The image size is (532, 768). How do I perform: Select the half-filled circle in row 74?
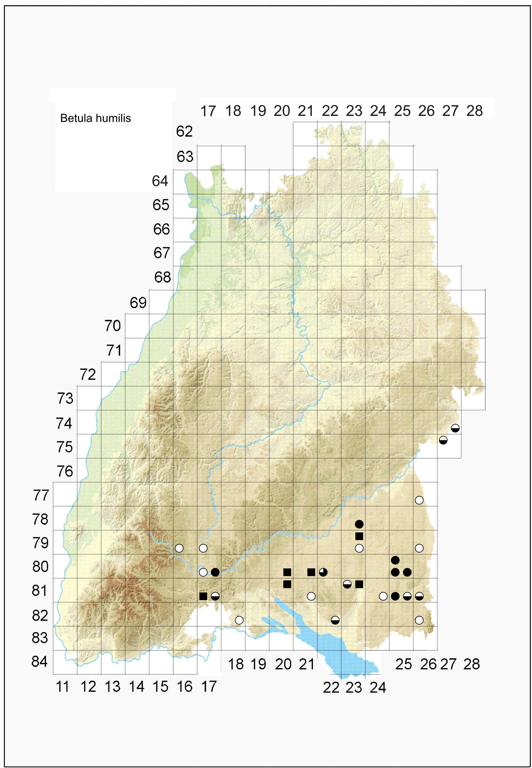pyautogui.click(x=455, y=428)
